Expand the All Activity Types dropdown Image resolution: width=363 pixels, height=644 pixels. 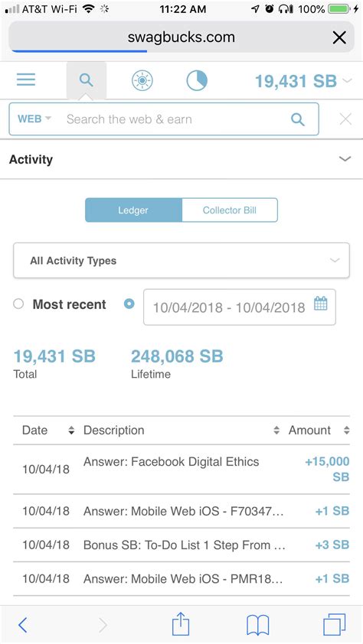pyautogui.click(x=181, y=260)
